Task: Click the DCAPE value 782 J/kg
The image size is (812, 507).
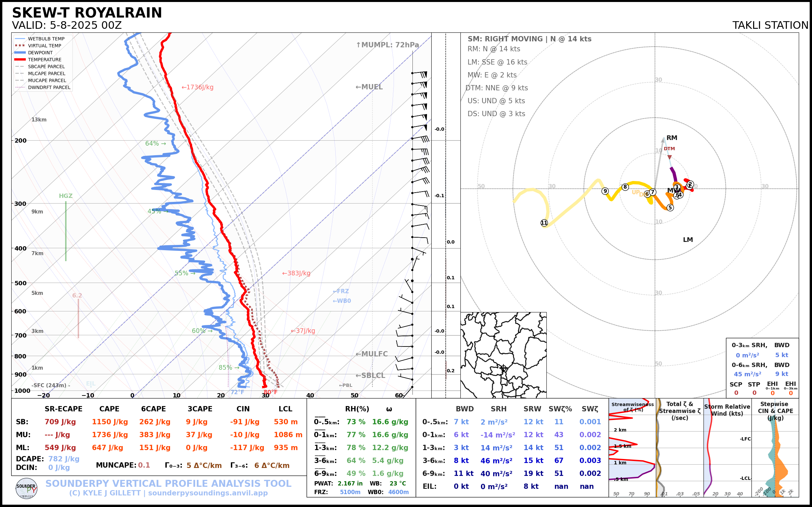Action: [x=64, y=459]
